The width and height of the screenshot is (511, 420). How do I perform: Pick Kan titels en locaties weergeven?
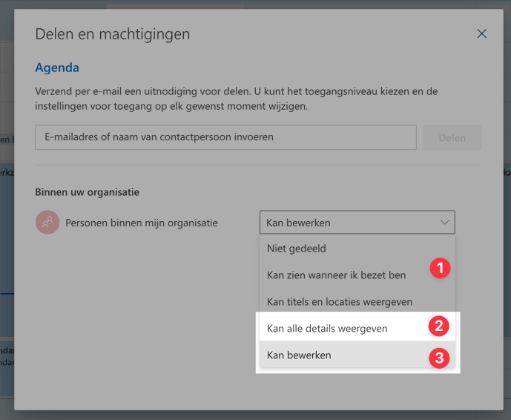pos(340,302)
